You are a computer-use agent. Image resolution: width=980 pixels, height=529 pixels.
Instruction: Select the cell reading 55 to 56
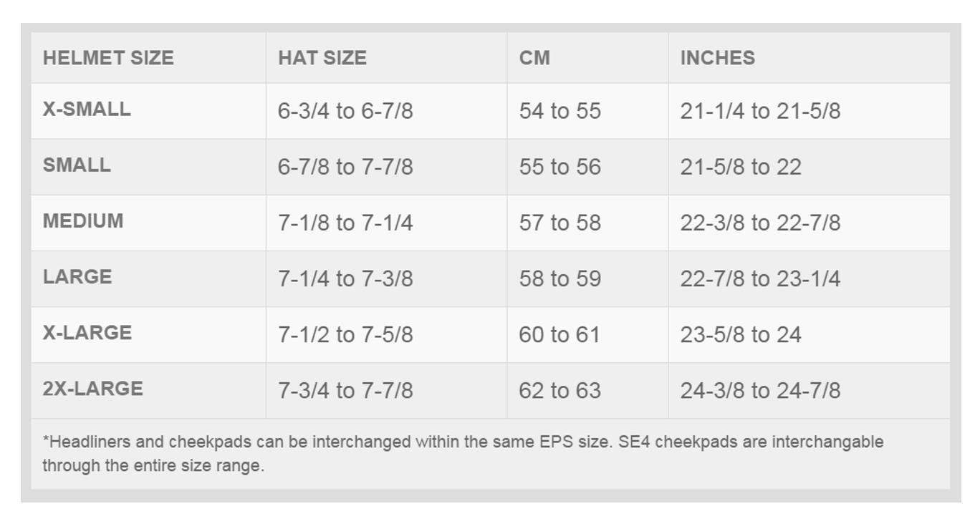(559, 167)
